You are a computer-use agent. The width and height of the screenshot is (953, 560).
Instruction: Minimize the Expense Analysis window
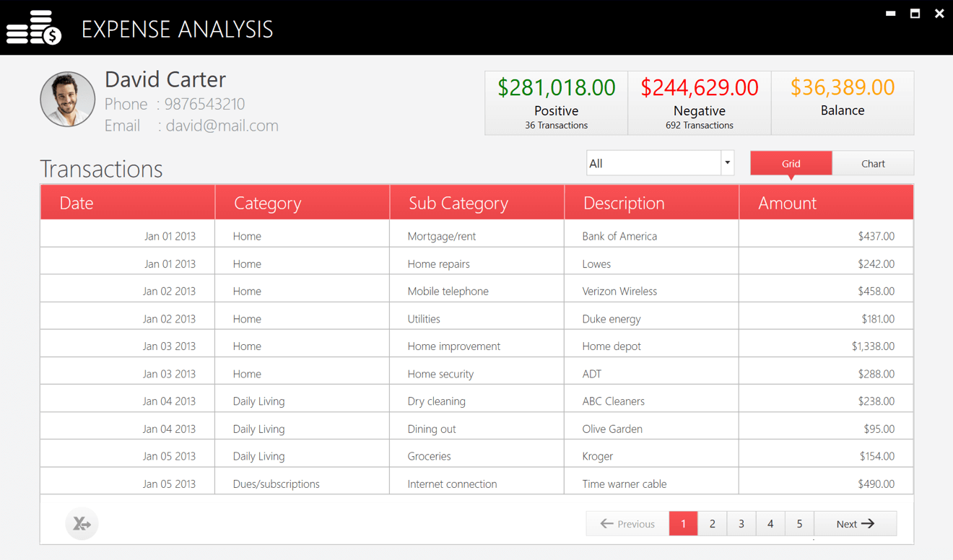point(891,13)
